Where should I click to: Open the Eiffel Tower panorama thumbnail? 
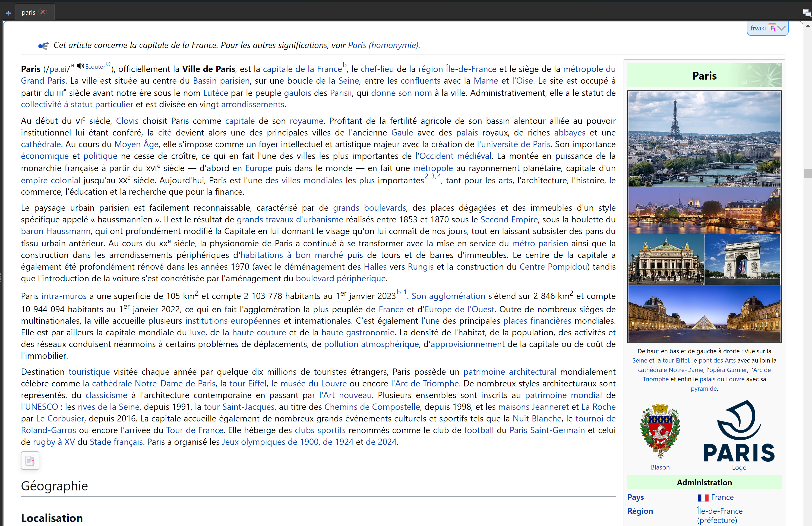pos(704,139)
